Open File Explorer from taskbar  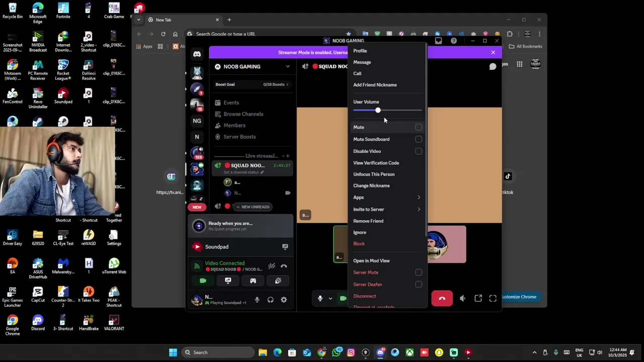263,352
